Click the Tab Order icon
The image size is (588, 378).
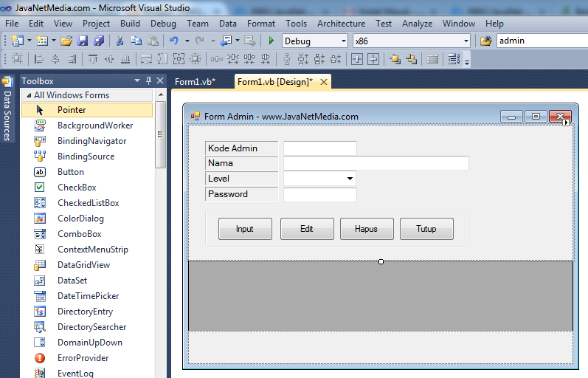point(454,59)
